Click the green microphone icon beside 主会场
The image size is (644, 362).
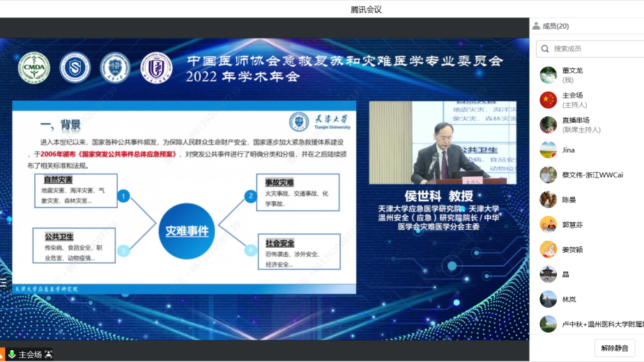pos(11,354)
